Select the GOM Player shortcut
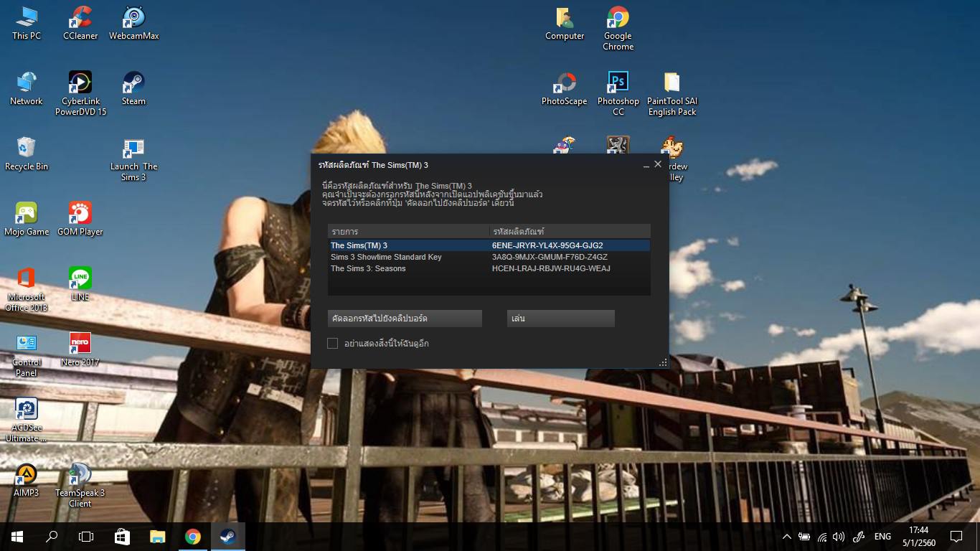This screenshot has width=980, height=551. pos(80,219)
